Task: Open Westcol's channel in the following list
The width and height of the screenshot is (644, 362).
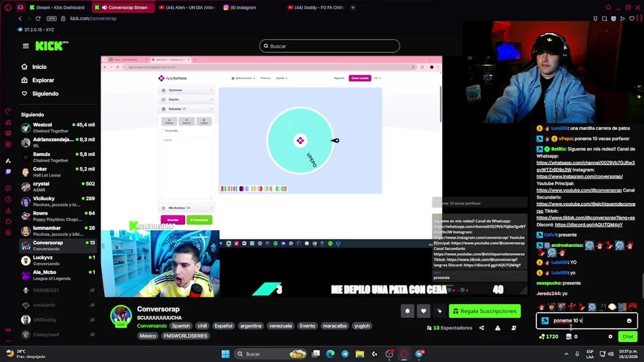Action: coord(58,128)
